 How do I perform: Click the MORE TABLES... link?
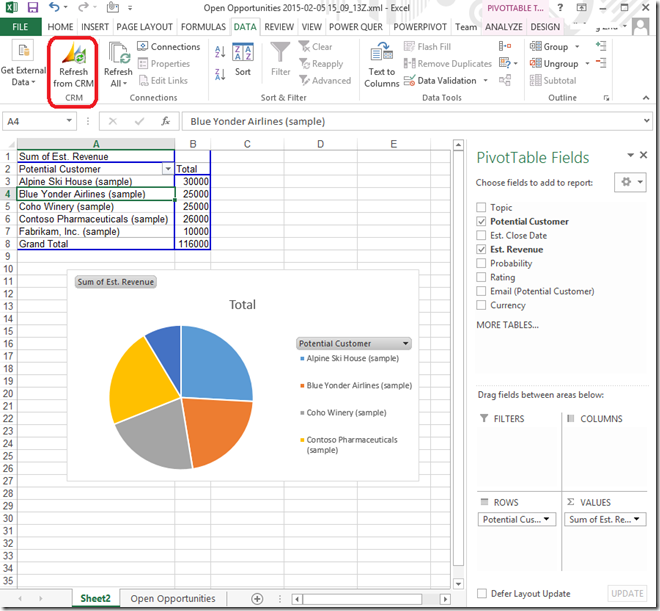(507, 325)
